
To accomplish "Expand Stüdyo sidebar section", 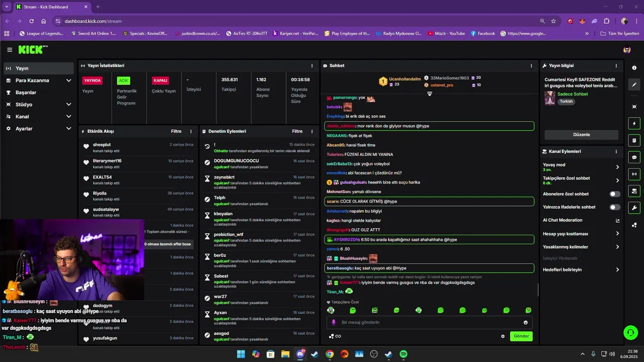I will point(68,105).
